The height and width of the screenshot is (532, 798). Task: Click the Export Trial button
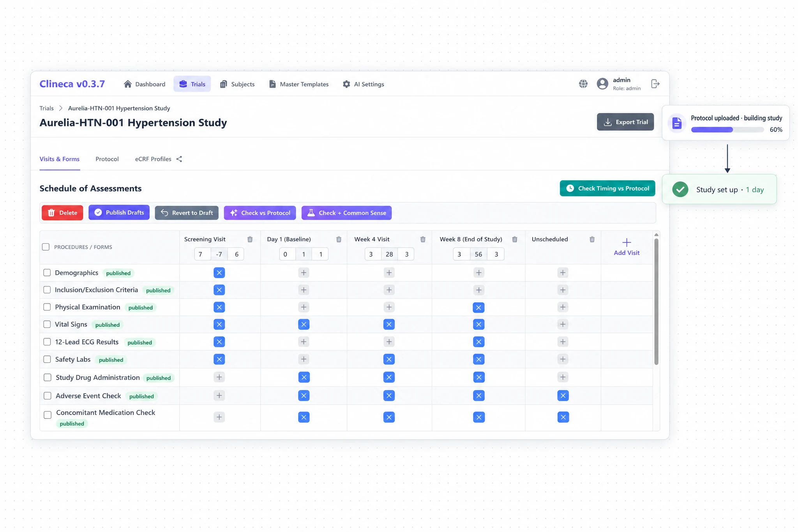625,122
